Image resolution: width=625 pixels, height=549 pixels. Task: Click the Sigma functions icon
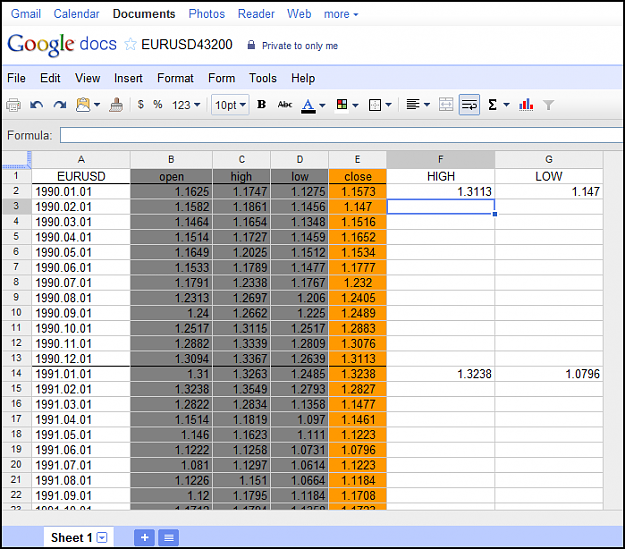point(493,105)
